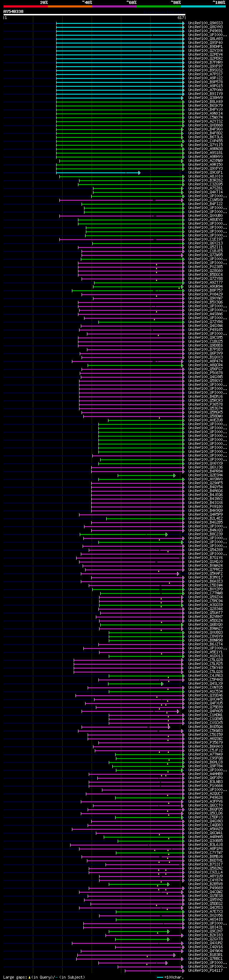Select the UniRef100_Q2V3X4 hit label
Screen dimensions: 229x980
click(205, 51)
